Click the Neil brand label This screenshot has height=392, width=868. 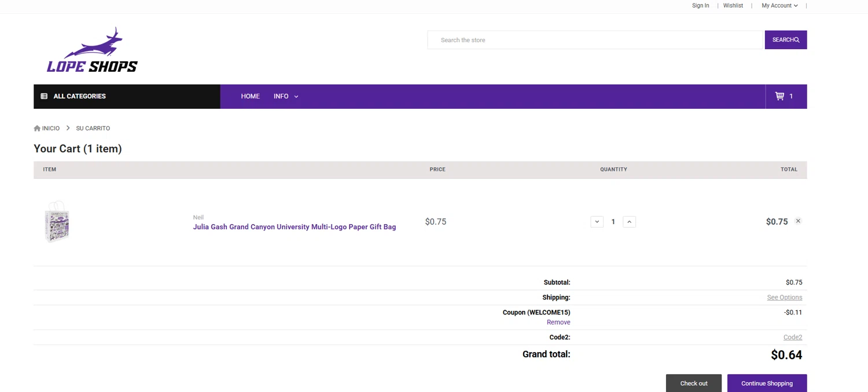[198, 217]
